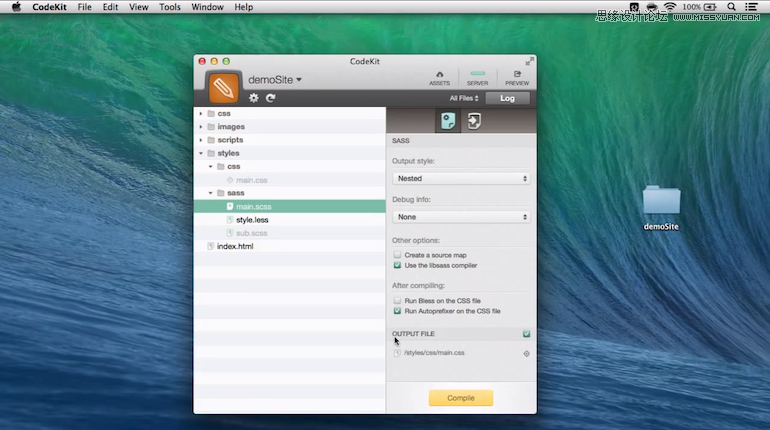Viewport: 770px width, 430px height.
Task: Open the demoSite project dropdown
Action: click(275, 80)
